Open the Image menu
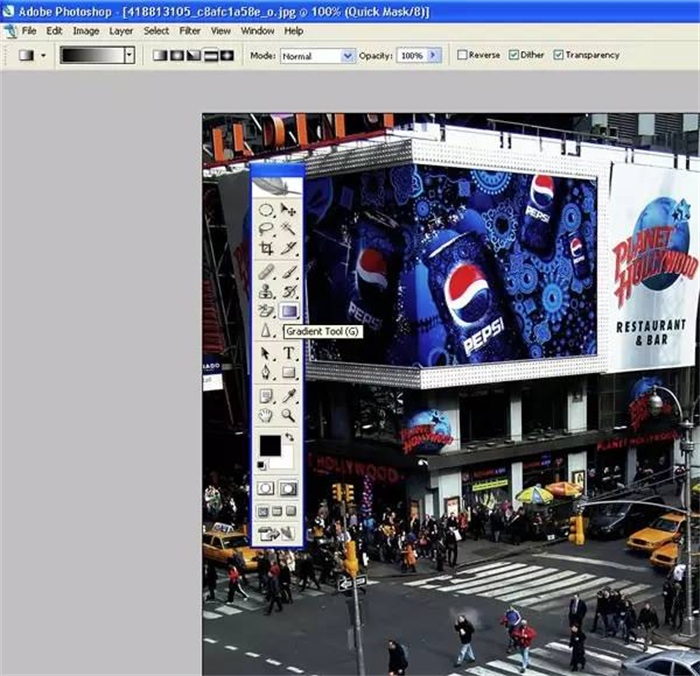Viewport: 700px width, 676px height. click(86, 31)
